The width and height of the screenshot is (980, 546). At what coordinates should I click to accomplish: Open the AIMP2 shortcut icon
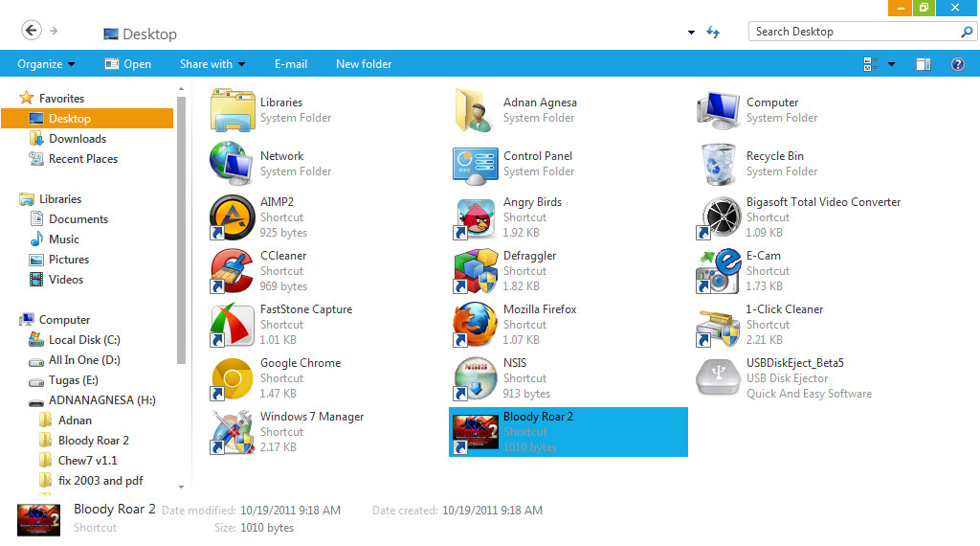coord(232,217)
